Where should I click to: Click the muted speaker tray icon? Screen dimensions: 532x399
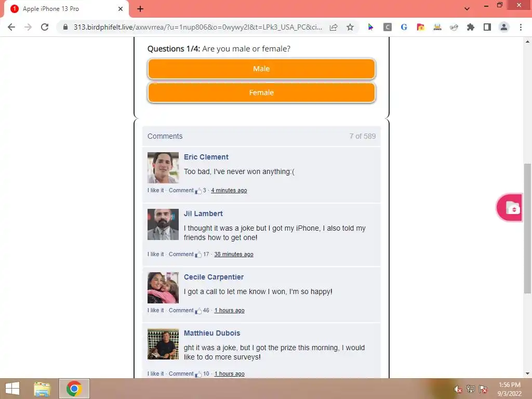click(458, 389)
